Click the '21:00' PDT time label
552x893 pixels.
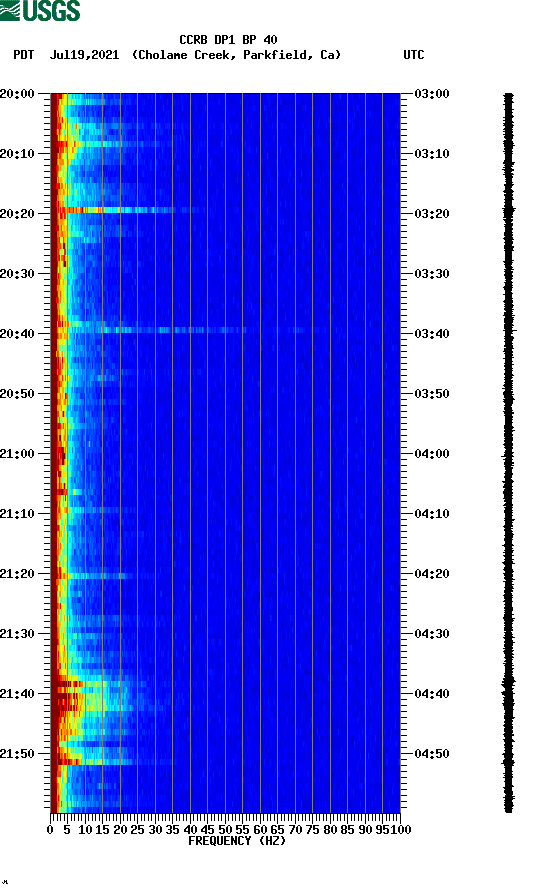coord(18,453)
